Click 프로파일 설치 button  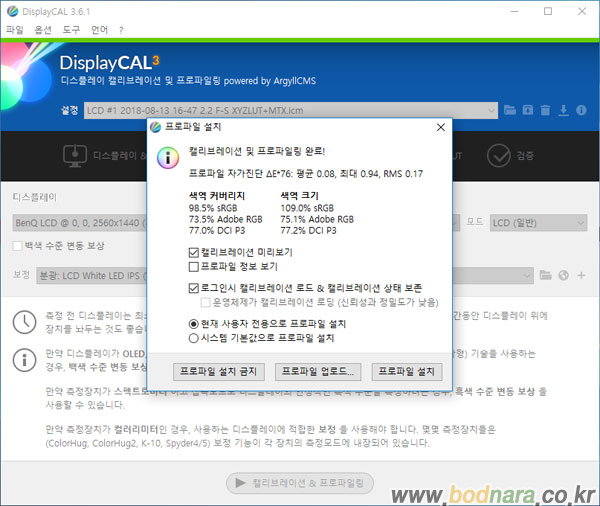[x=407, y=372]
